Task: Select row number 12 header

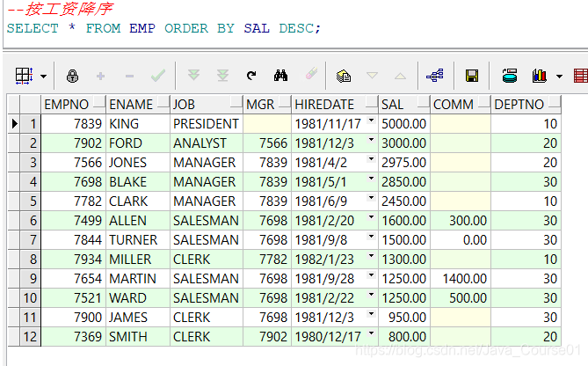Action: pos(30,337)
